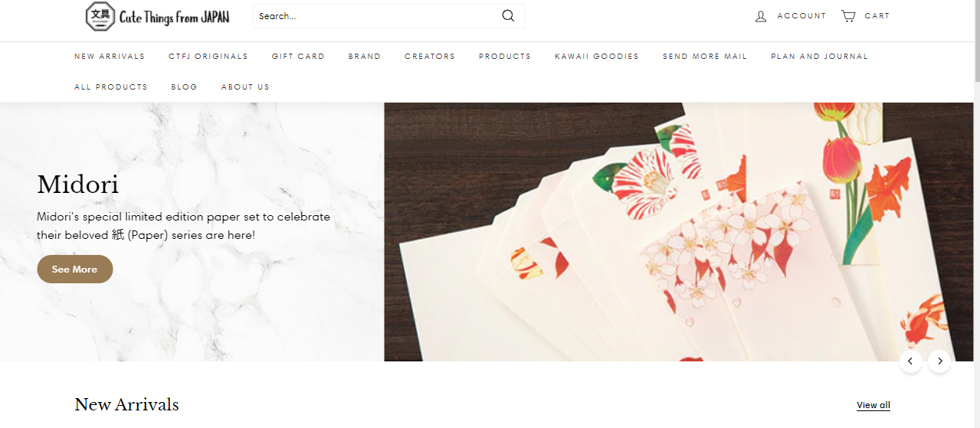This screenshot has height=428, width=980.
Task: Open the shopping cart icon
Action: point(848,15)
